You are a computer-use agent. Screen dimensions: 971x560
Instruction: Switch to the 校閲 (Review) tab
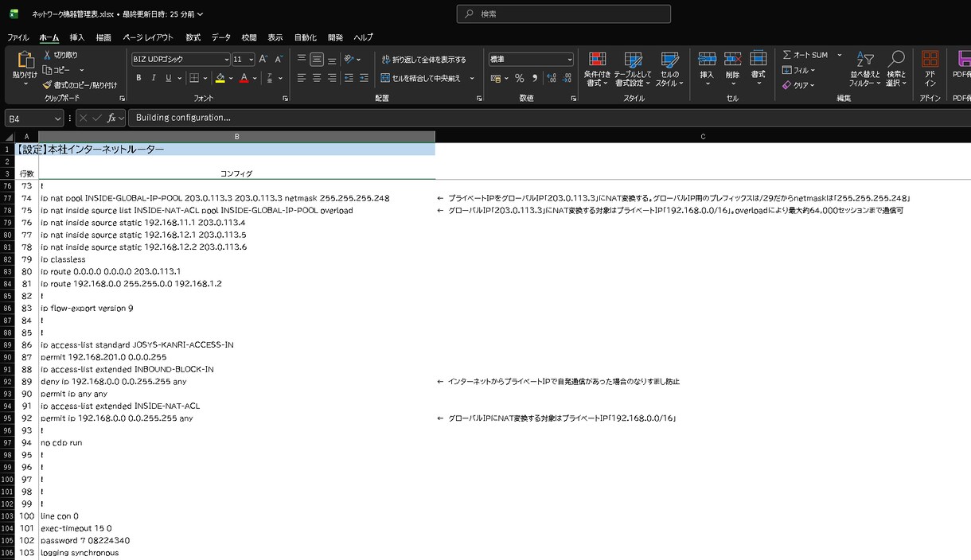(x=249, y=37)
